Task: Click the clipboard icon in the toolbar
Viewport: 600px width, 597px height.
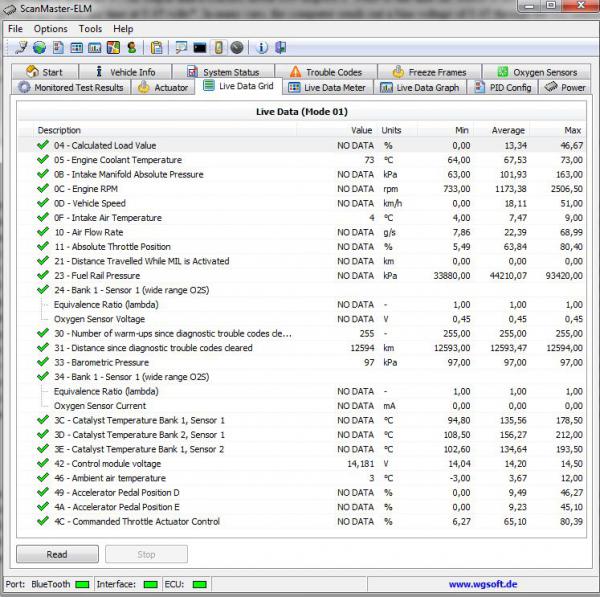Action: tap(157, 47)
